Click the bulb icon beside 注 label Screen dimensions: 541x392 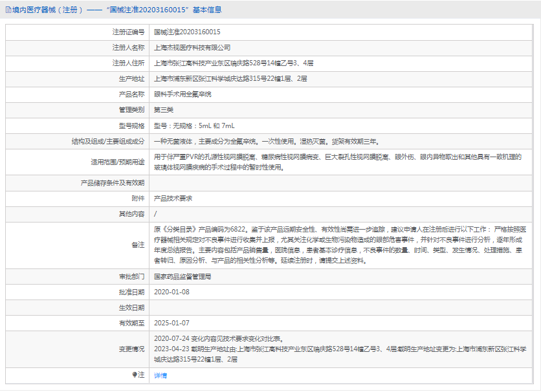[x=135, y=375]
